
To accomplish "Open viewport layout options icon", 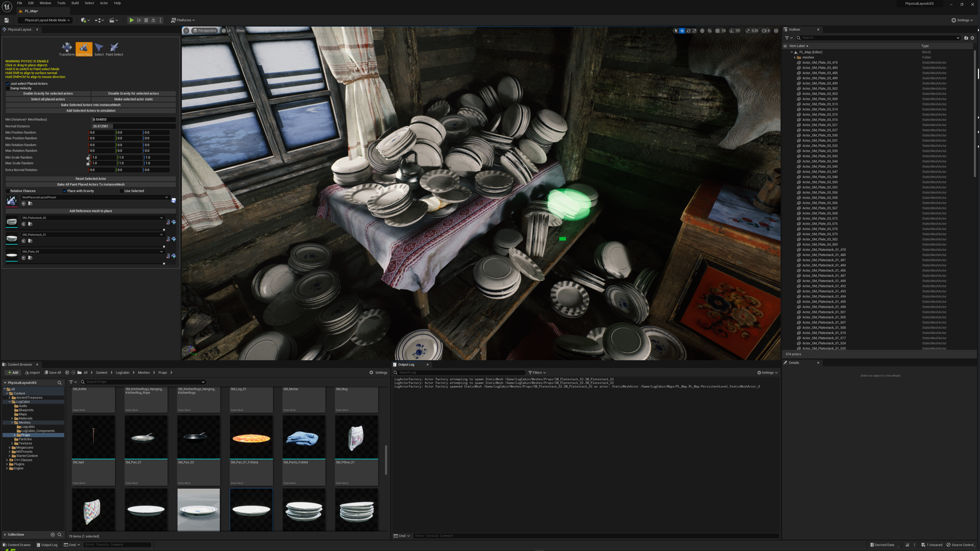I will [776, 31].
